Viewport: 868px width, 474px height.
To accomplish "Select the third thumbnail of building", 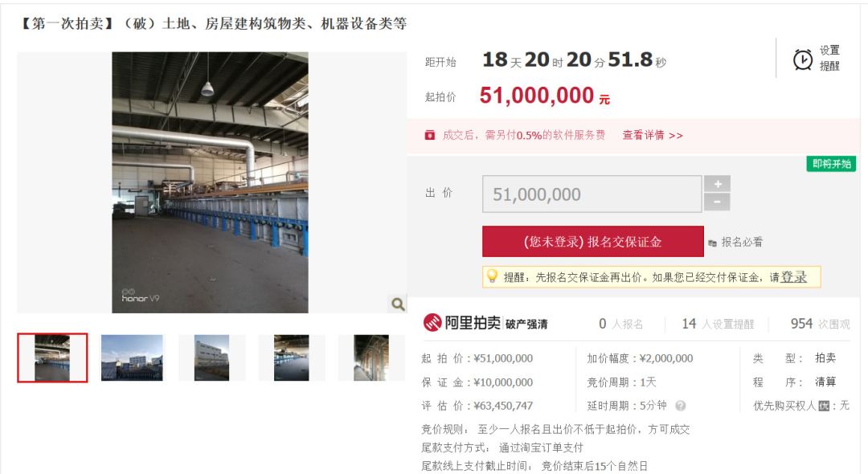I will [211, 358].
